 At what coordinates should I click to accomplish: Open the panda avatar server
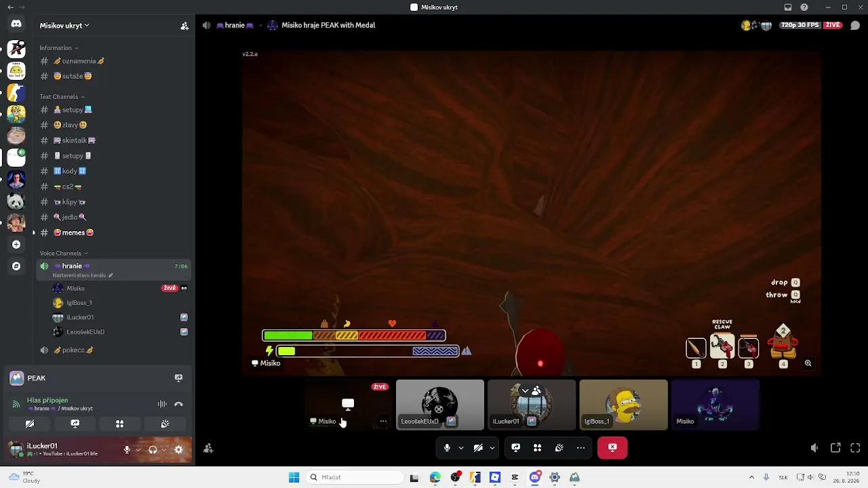[x=16, y=201]
